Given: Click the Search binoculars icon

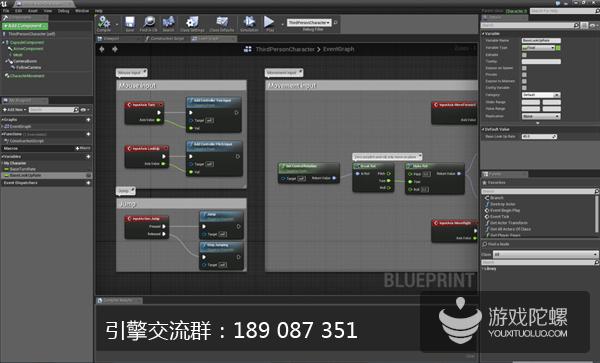Looking at the screenshot, I should coord(168,23).
